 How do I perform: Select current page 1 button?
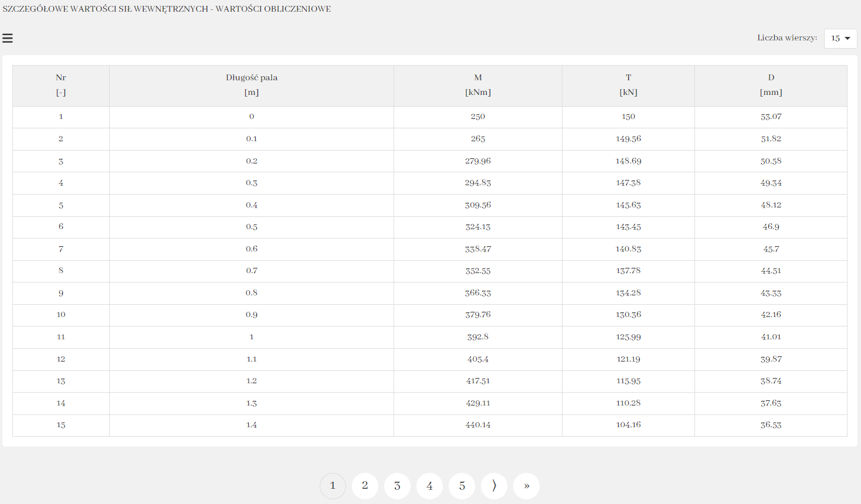333,486
